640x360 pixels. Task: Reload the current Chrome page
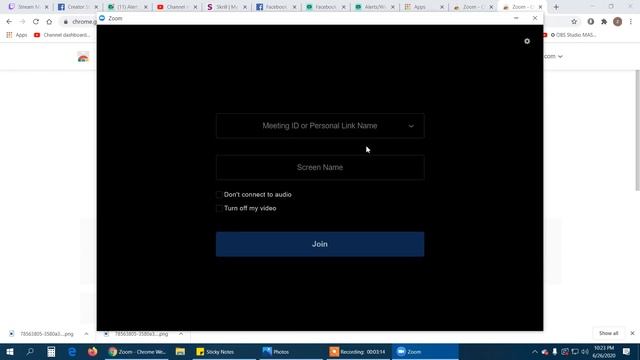[36, 22]
